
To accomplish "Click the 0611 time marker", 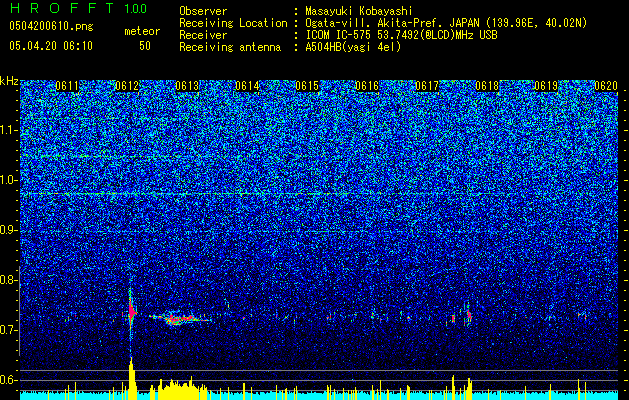I will click(67, 86).
